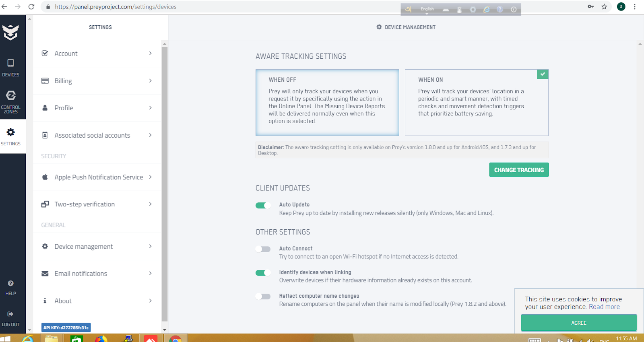644x342 pixels.
Task: Click the Apple logo icon
Action: click(x=45, y=177)
